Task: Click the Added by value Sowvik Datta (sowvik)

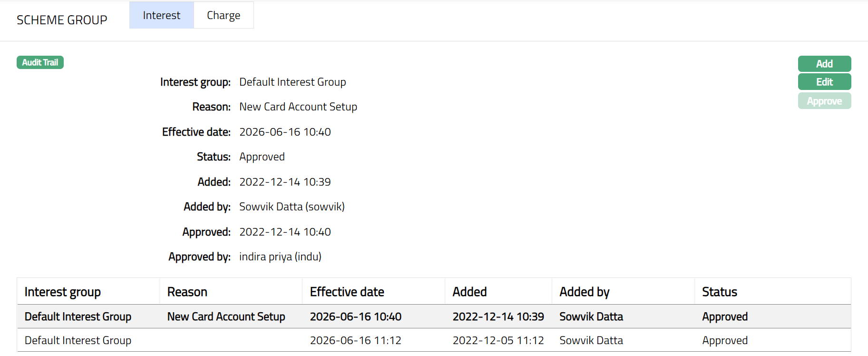Action: pos(292,207)
